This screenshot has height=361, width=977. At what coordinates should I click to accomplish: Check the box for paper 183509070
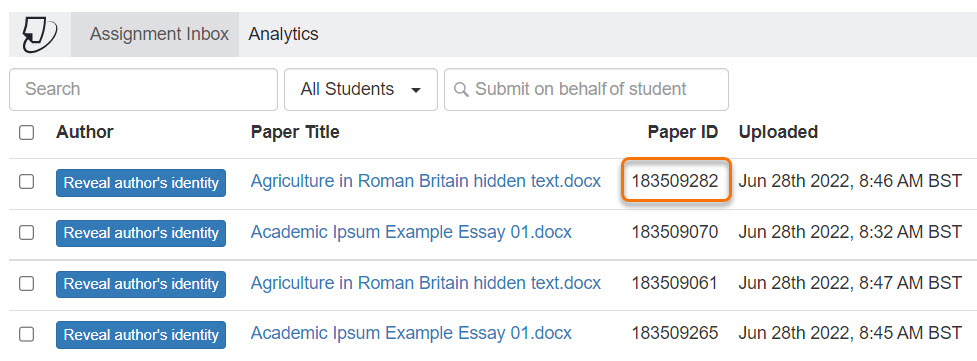[26, 233]
